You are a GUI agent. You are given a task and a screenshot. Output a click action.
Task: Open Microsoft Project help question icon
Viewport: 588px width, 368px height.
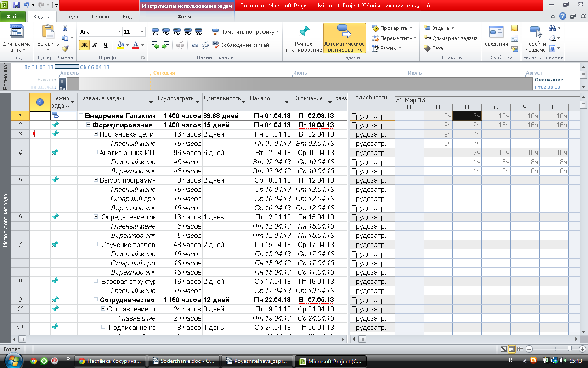tap(562, 16)
